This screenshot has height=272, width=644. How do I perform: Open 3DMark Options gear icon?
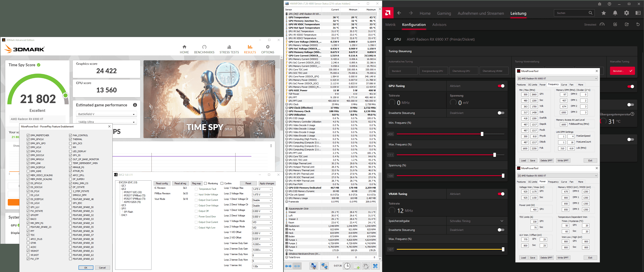click(267, 47)
